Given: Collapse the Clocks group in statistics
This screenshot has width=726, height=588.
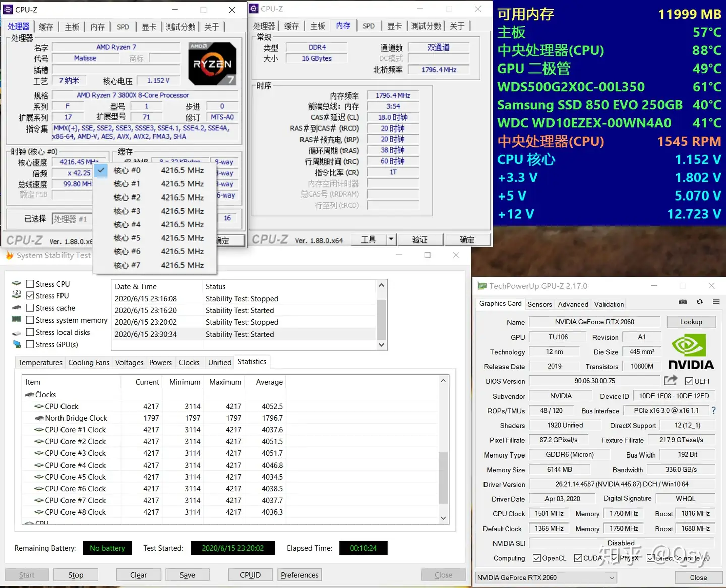Looking at the screenshot, I should (30, 395).
